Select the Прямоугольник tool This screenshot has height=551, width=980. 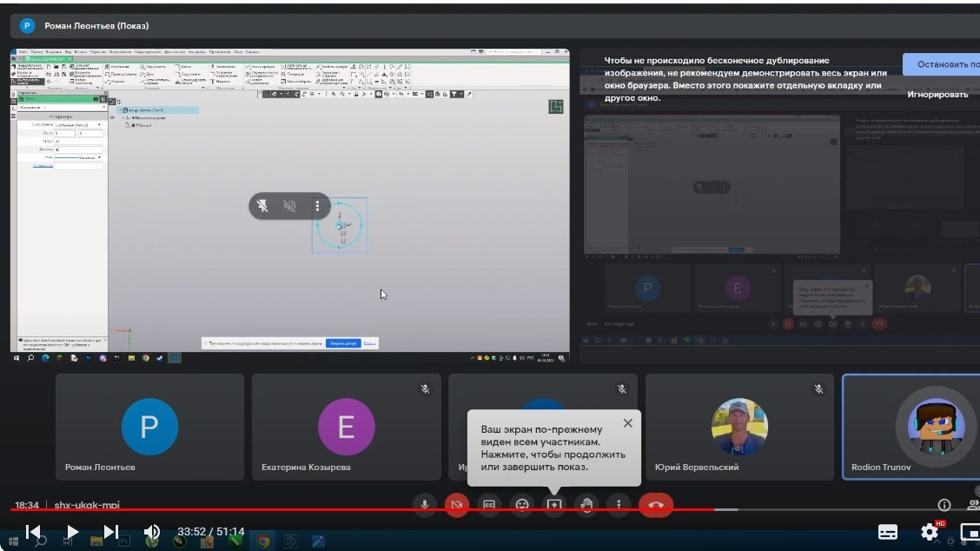(122, 74)
